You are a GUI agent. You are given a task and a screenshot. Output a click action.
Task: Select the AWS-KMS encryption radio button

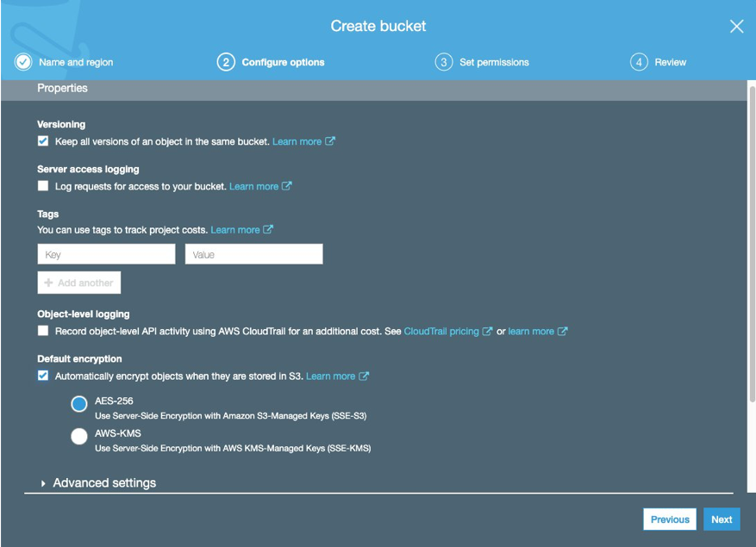tap(79, 436)
